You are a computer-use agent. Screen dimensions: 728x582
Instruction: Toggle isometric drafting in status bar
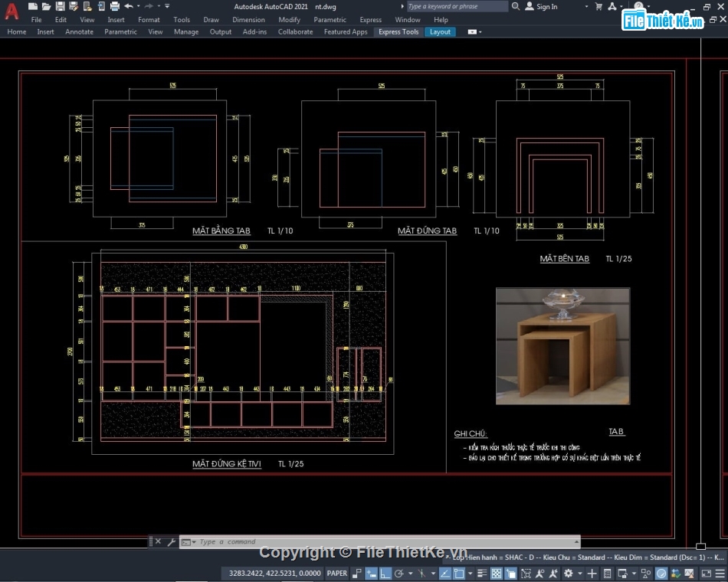(x=421, y=573)
